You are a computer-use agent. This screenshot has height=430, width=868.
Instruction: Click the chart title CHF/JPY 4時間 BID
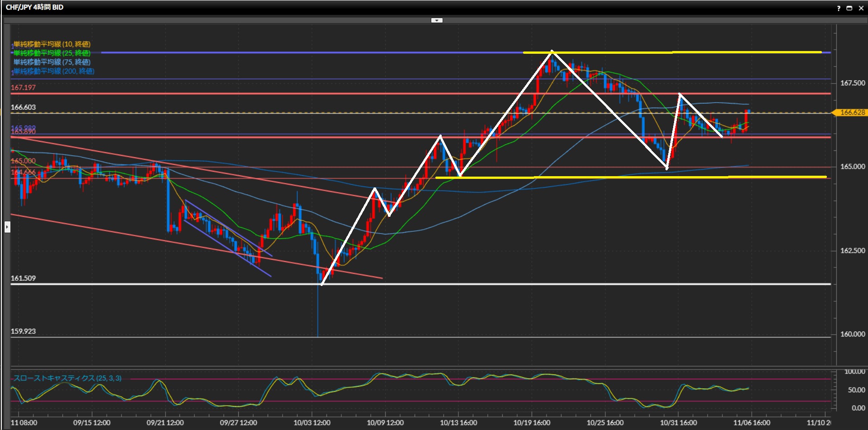click(x=34, y=7)
